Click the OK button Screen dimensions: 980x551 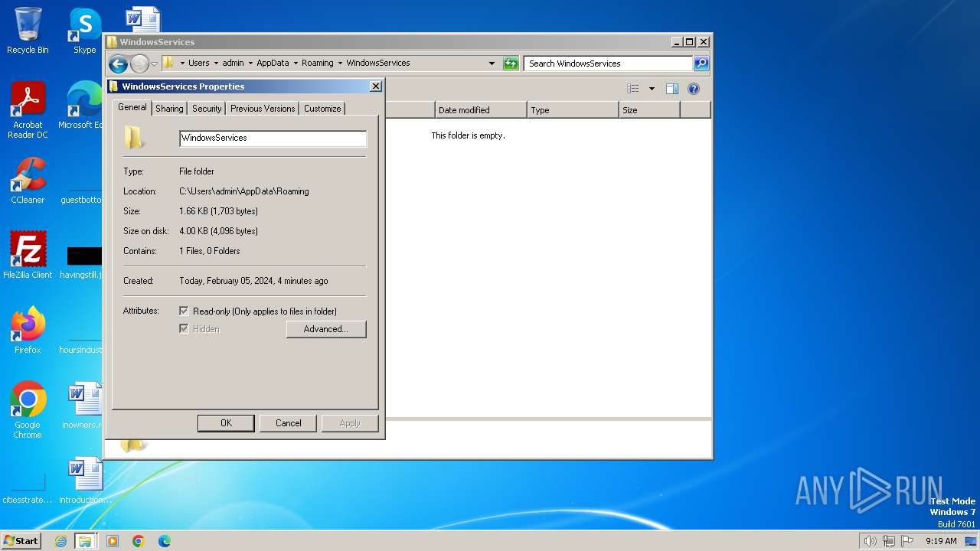(x=226, y=423)
